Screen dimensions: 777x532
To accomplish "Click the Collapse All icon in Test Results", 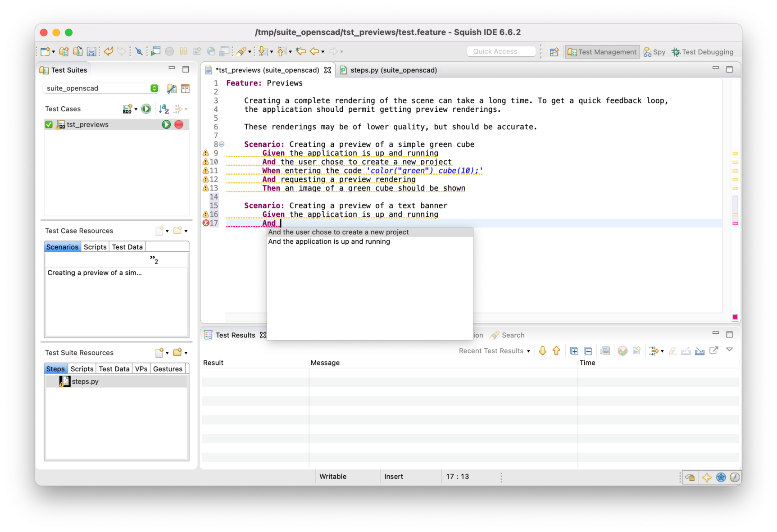I will [x=588, y=351].
